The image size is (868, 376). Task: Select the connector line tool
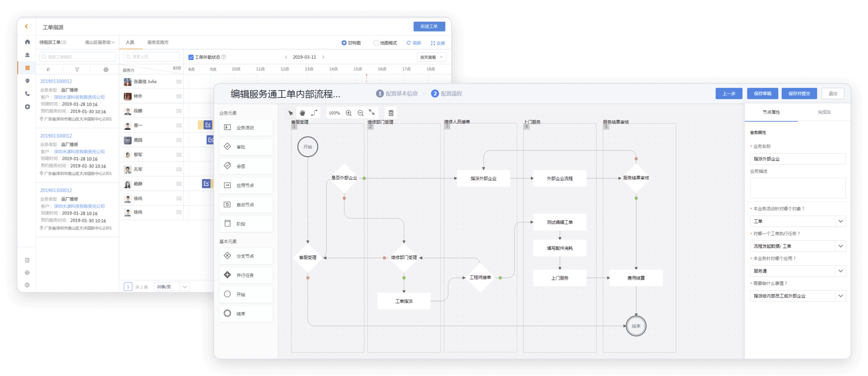[x=314, y=113]
